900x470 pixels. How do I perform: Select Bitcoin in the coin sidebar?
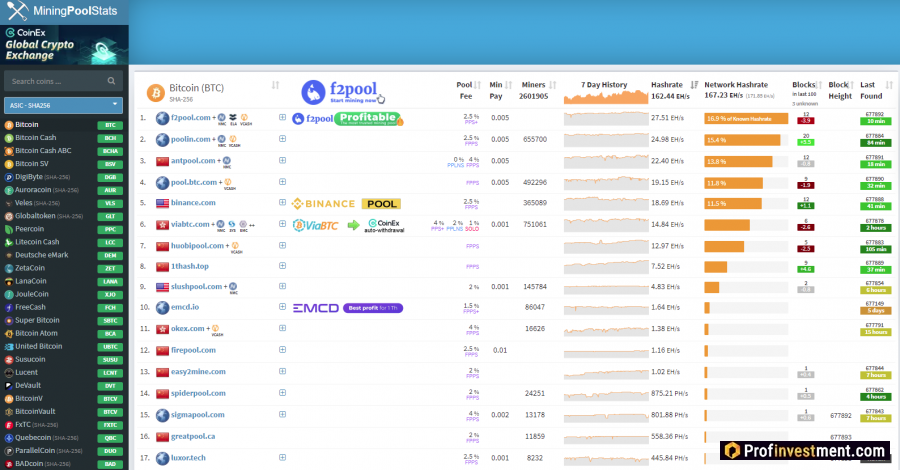pyautogui.click(x=27, y=125)
